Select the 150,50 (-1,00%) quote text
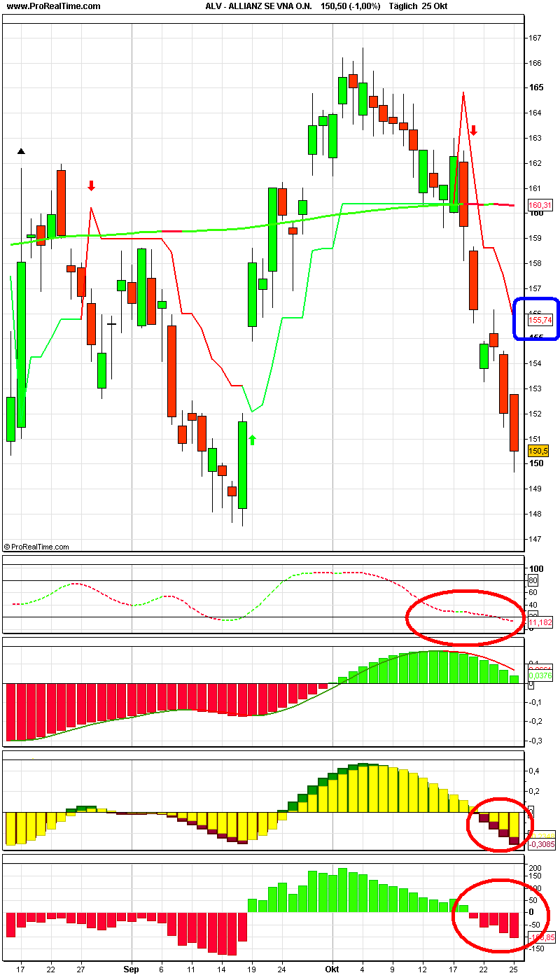 point(351,6)
